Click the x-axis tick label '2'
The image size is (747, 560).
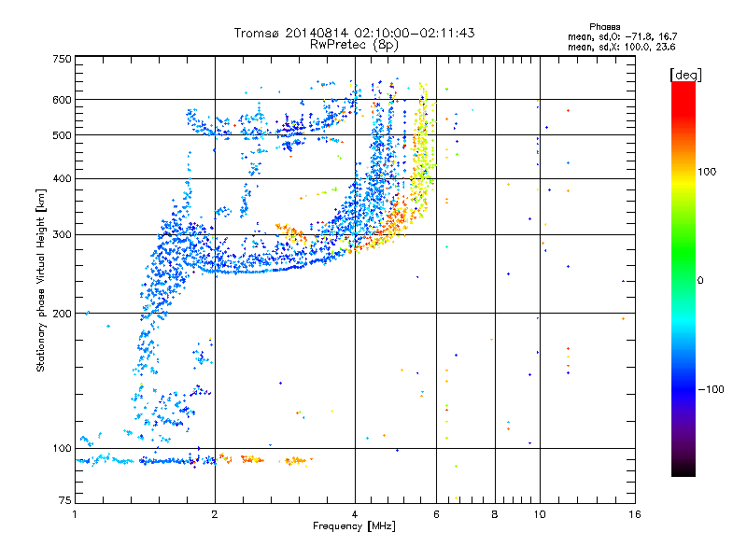[215, 514]
